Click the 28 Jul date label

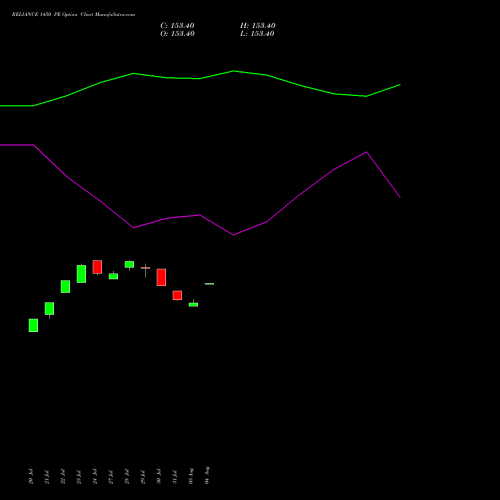tap(127, 477)
